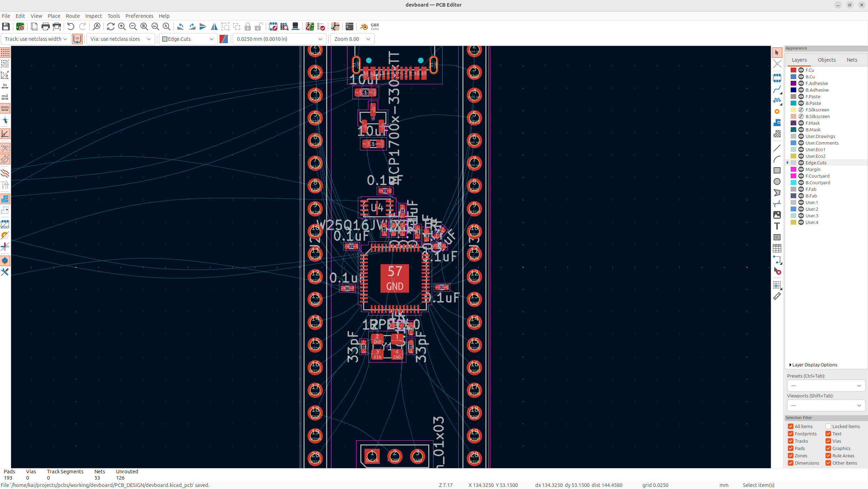The image size is (868, 489).
Task: Select the Add Text tool
Action: (x=777, y=226)
